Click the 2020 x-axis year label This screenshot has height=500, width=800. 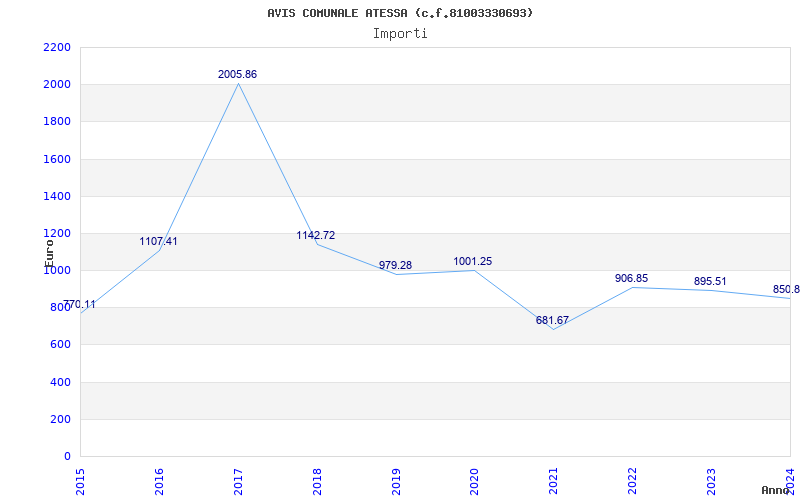(x=474, y=482)
